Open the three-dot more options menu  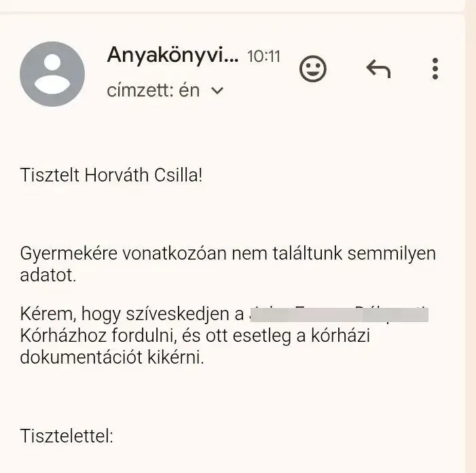435,69
